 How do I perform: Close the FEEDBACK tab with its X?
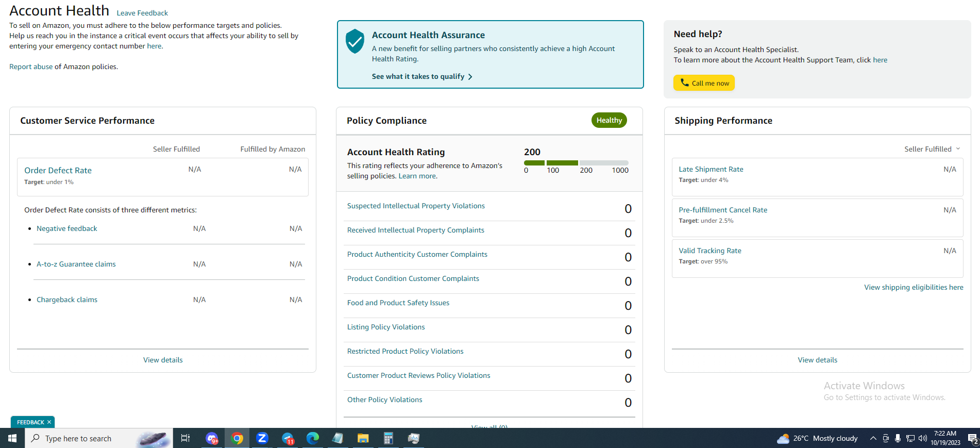[x=49, y=422]
